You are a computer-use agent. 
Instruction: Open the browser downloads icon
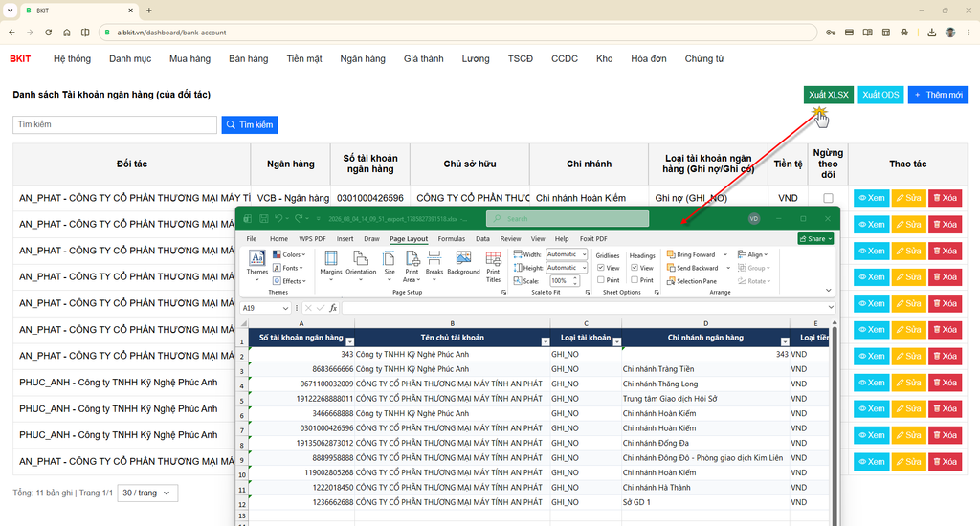coord(931,33)
